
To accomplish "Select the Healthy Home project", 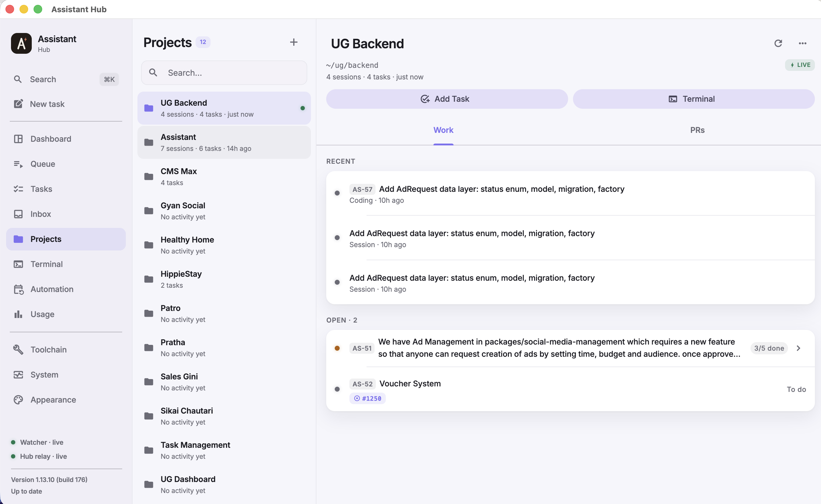I will pos(224,245).
